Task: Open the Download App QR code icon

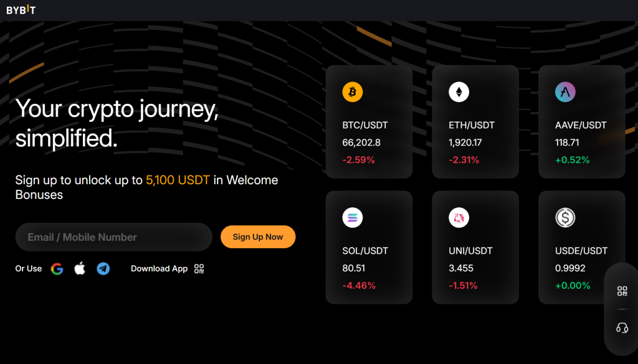Action: (199, 268)
